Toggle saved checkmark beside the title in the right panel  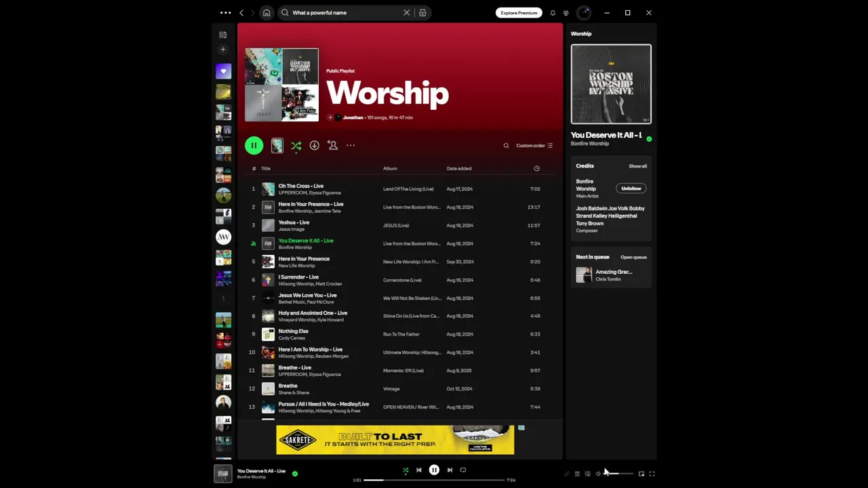pyautogui.click(x=649, y=139)
